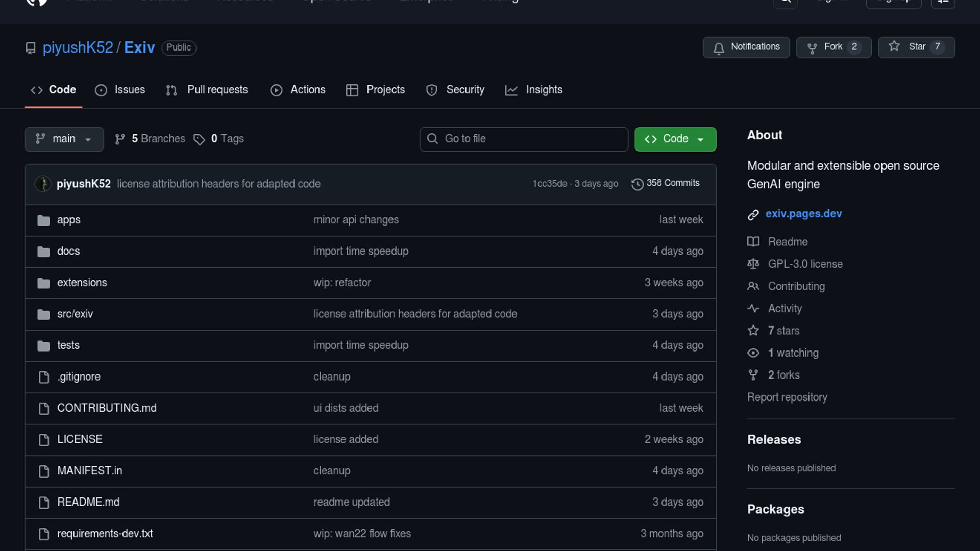Image resolution: width=980 pixels, height=551 pixels.
Task: Expand the green Code dropdown
Action: pos(675,139)
